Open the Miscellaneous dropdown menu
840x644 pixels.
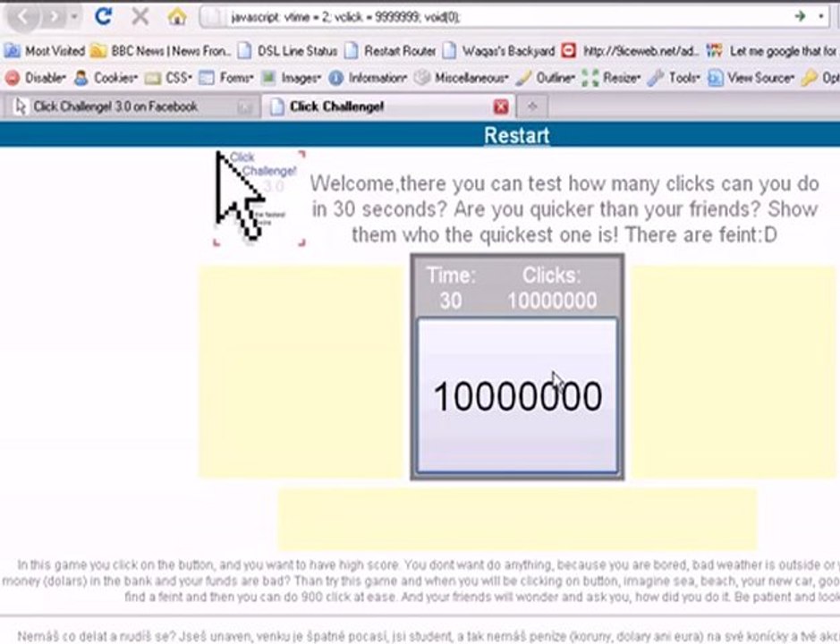point(462,78)
